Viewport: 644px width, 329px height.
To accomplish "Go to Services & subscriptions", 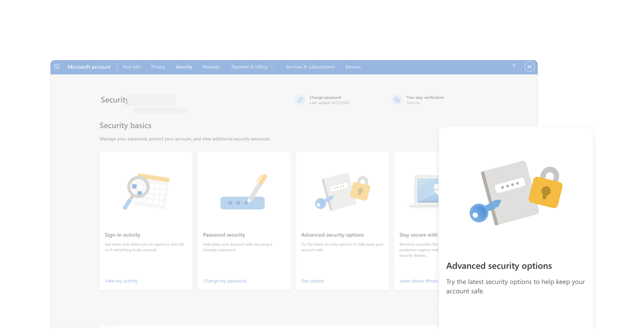I will click(x=310, y=67).
